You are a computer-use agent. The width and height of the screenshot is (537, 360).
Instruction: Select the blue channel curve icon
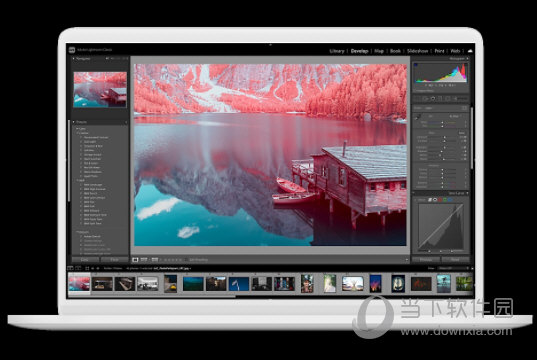tap(450, 200)
